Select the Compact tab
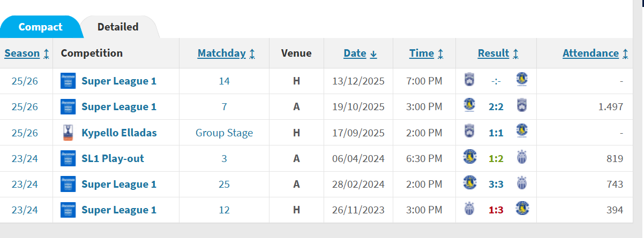The height and width of the screenshot is (238, 644). pyautogui.click(x=40, y=27)
